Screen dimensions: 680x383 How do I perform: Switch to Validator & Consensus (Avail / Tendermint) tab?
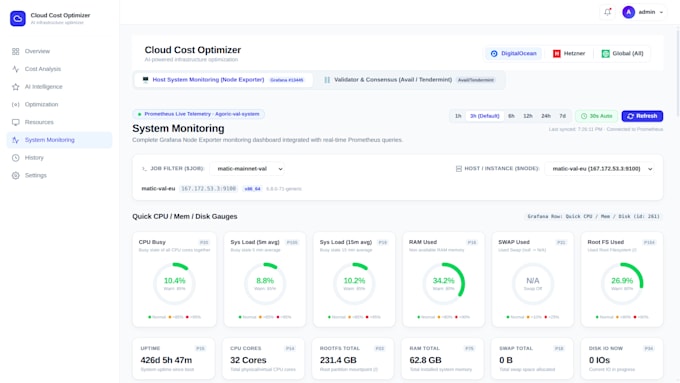(409, 80)
